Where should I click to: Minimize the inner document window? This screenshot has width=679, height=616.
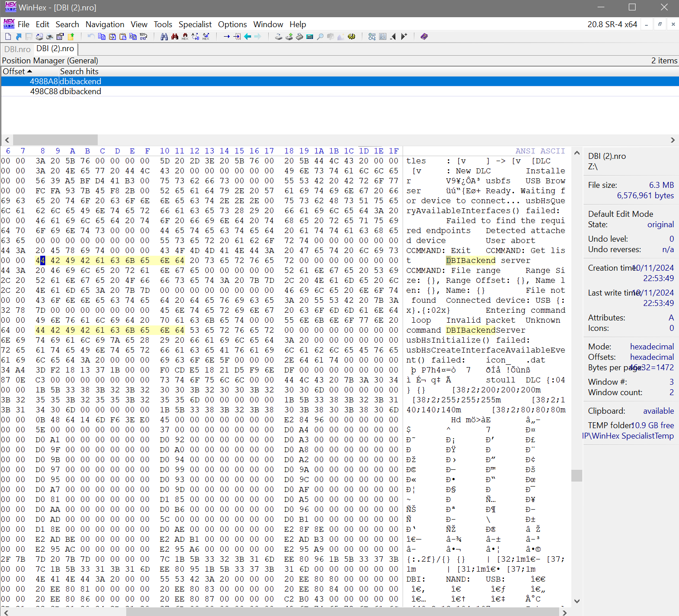point(646,24)
